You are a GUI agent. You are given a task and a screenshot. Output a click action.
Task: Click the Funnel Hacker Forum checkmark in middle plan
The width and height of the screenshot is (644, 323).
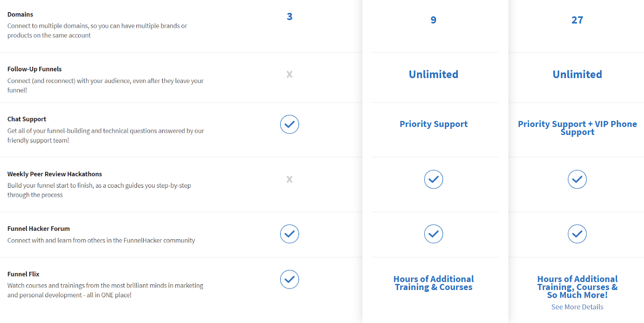click(x=433, y=234)
